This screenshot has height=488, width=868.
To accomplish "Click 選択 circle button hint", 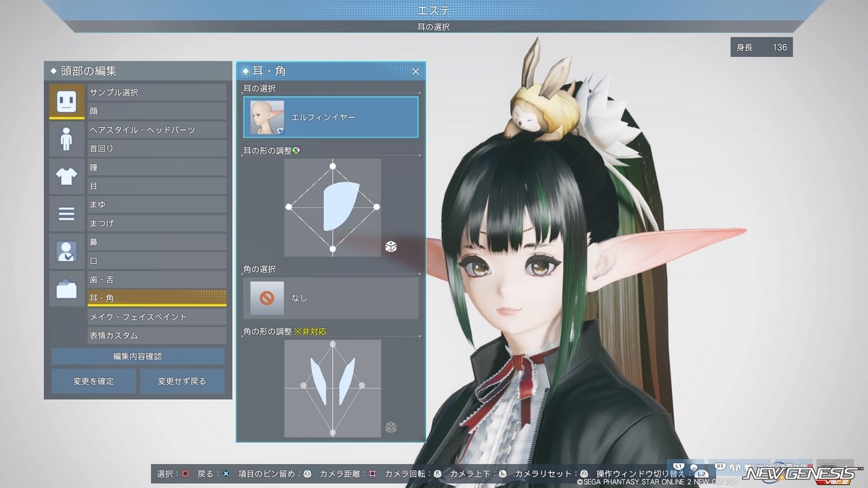I will click(185, 474).
